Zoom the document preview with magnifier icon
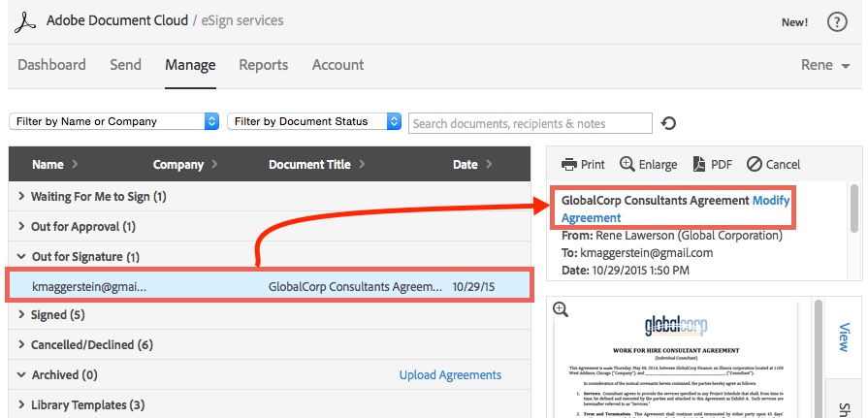The image size is (868, 418). (x=561, y=310)
